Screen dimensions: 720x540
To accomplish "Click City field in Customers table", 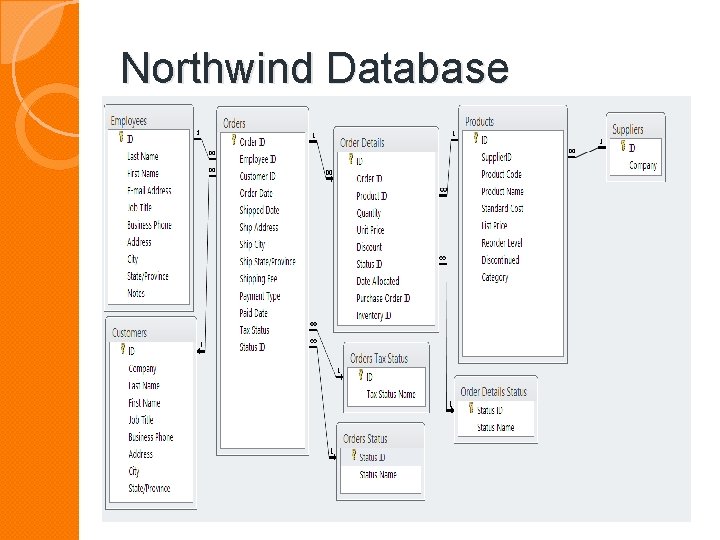I will click(134, 471).
